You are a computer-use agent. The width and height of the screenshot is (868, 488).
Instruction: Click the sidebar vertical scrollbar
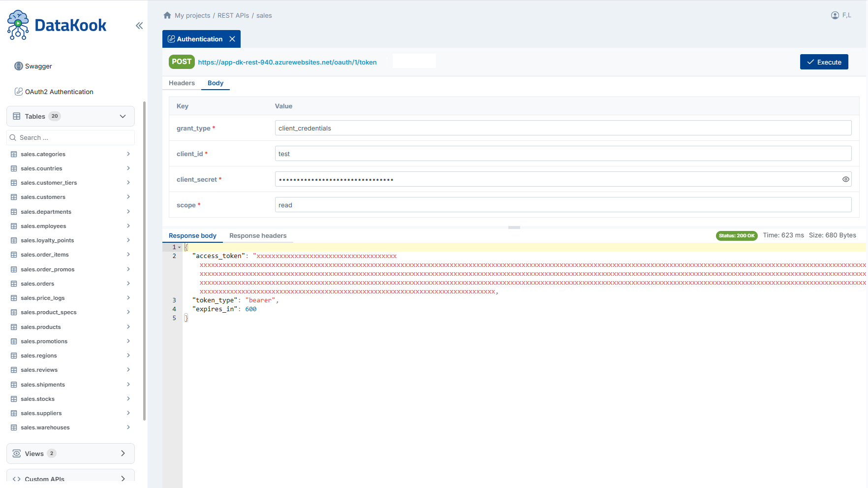tap(144, 261)
